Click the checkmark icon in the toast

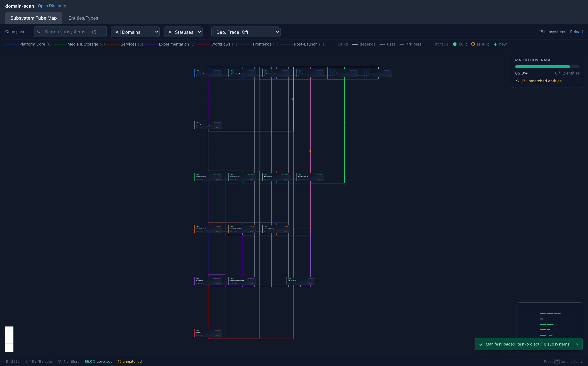pos(481,344)
